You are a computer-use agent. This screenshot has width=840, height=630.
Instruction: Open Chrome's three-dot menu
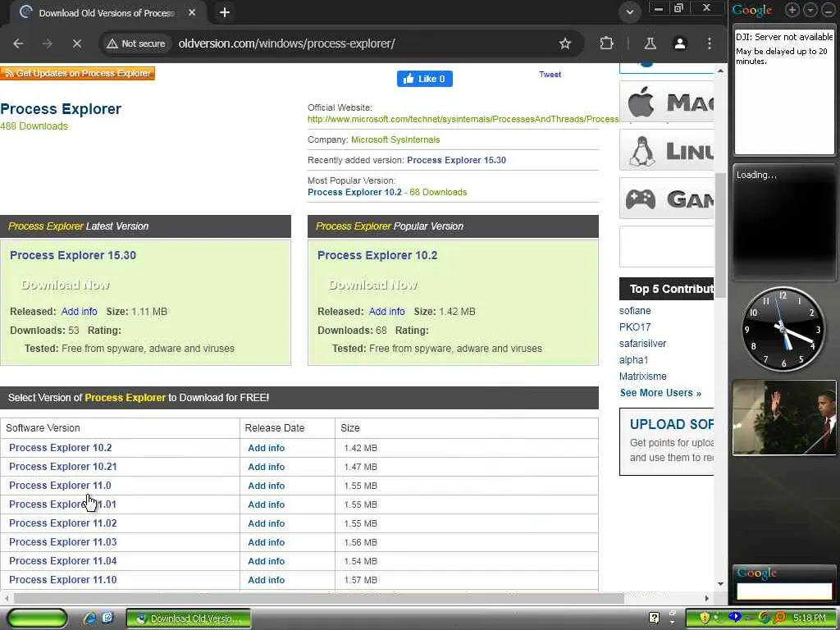710,44
